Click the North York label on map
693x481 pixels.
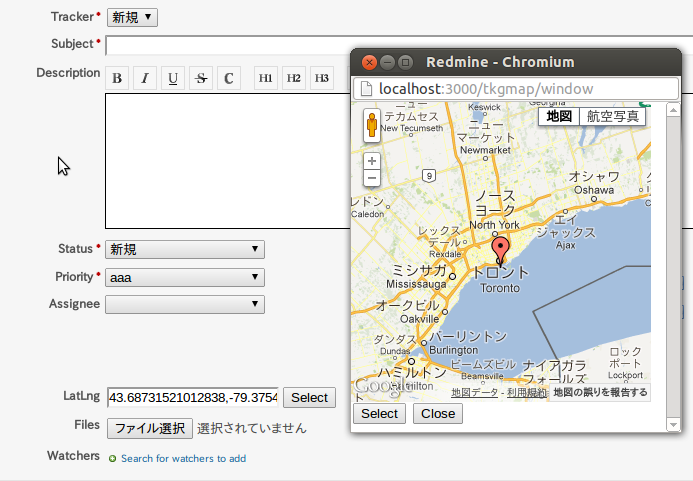click(494, 225)
